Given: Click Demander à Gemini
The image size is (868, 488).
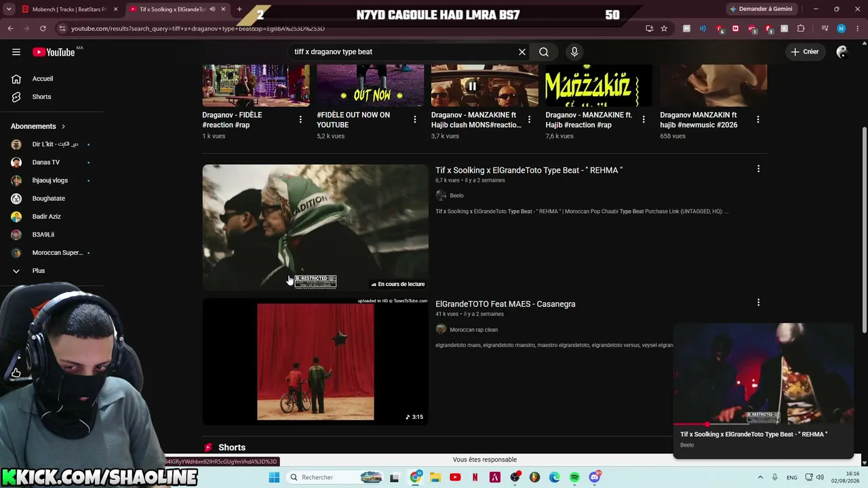Looking at the screenshot, I should click(760, 9).
